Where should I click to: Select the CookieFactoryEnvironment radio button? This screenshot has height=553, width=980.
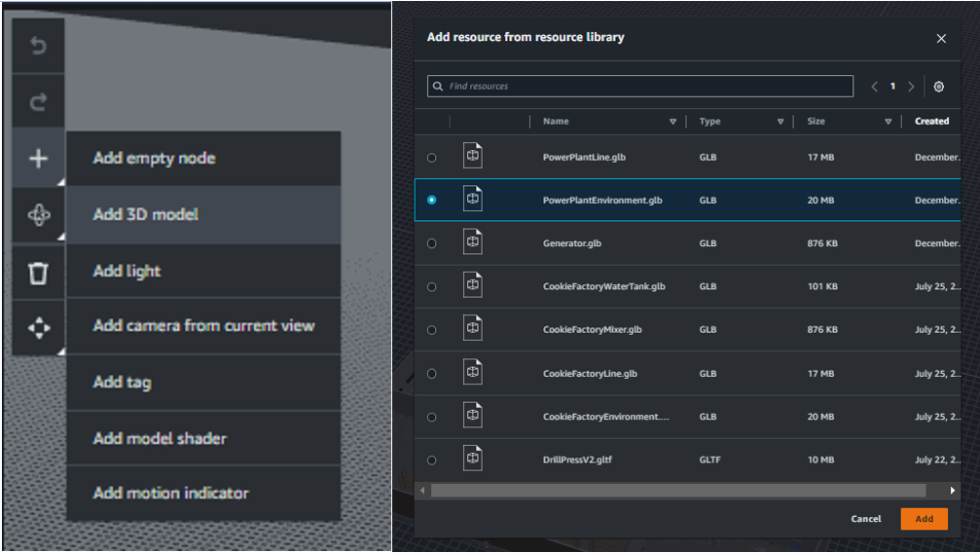(432, 417)
